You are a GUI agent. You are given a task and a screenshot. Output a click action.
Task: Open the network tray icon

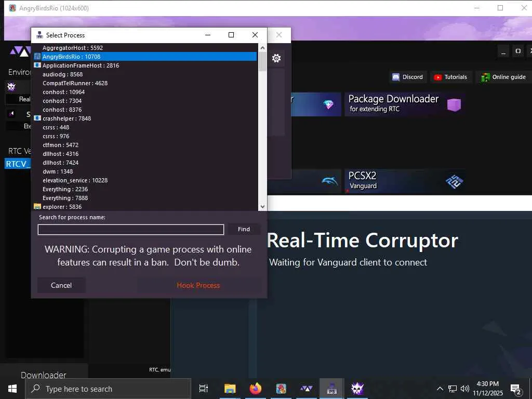click(x=453, y=389)
